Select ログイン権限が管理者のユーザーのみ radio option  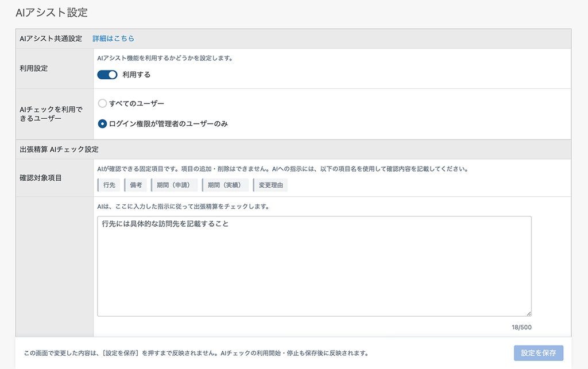(x=102, y=123)
